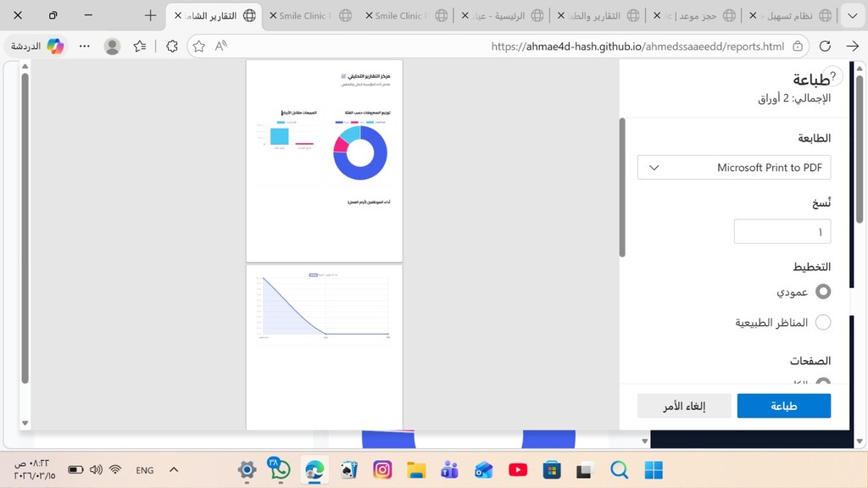Open the Microsoft Print to PDF printer dropdown

pos(734,168)
